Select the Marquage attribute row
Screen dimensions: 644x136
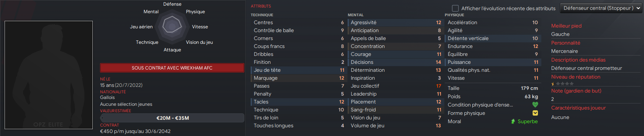coord(299,78)
